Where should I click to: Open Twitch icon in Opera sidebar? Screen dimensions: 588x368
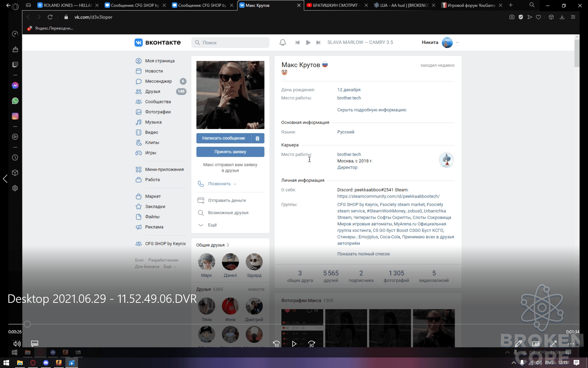click(15, 65)
